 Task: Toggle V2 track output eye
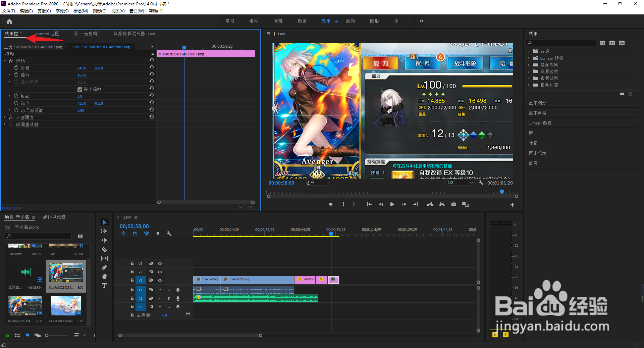click(x=160, y=272)
